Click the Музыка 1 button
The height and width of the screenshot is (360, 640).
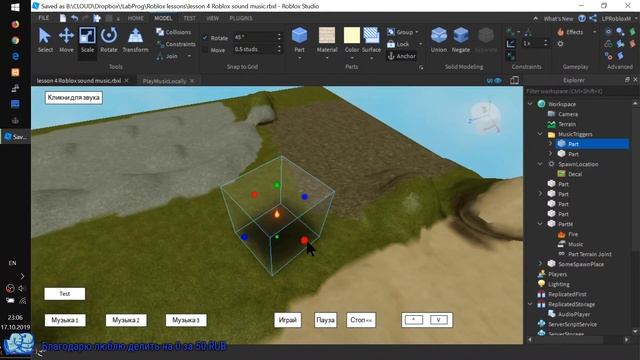click(65, 320)
